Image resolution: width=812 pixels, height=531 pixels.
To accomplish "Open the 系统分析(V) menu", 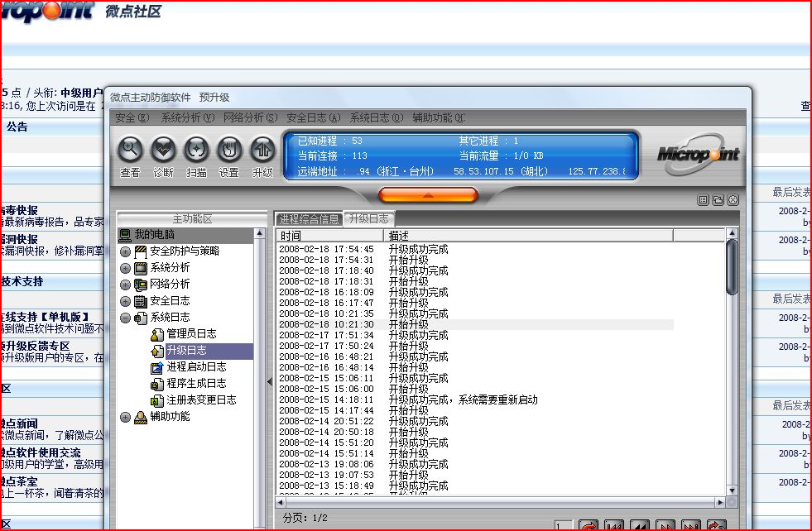I will point(187,118).
